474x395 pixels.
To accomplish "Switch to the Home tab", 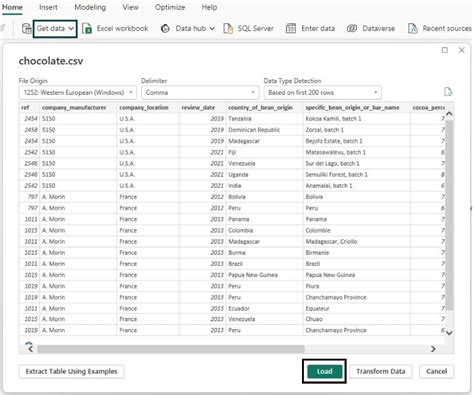I will pyautogui.click(x=12, y=7).
